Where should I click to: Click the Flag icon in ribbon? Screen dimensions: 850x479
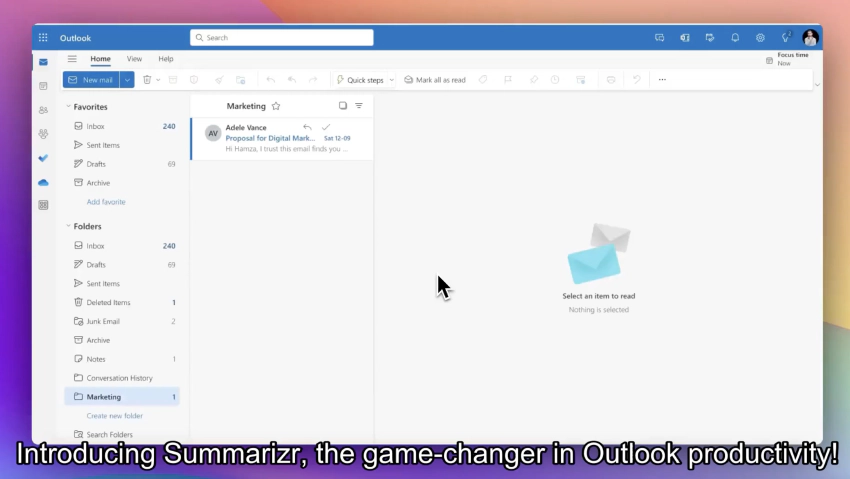click(508, 80)
